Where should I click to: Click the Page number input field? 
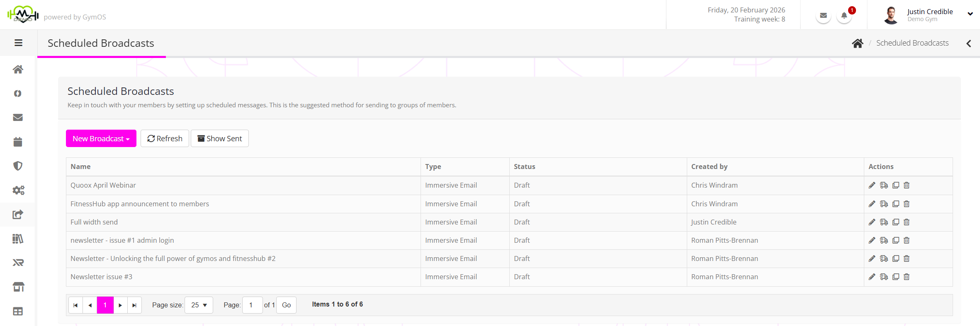[x=252, y=305]
